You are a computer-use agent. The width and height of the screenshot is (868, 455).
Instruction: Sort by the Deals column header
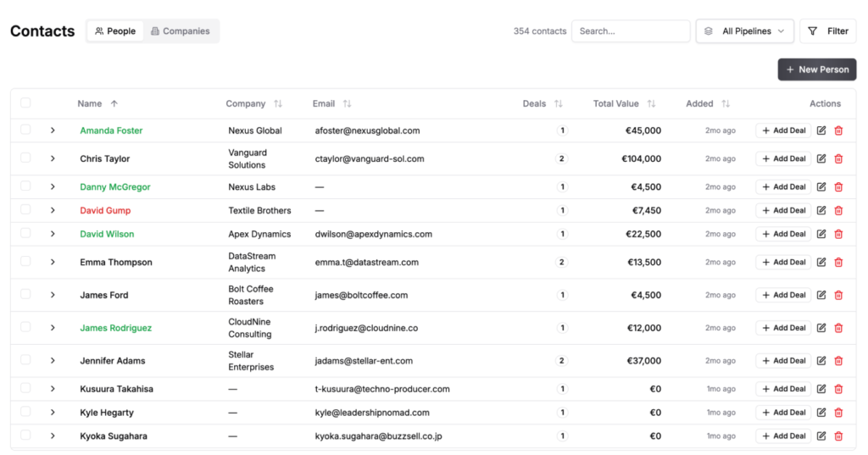click(542, 103)
